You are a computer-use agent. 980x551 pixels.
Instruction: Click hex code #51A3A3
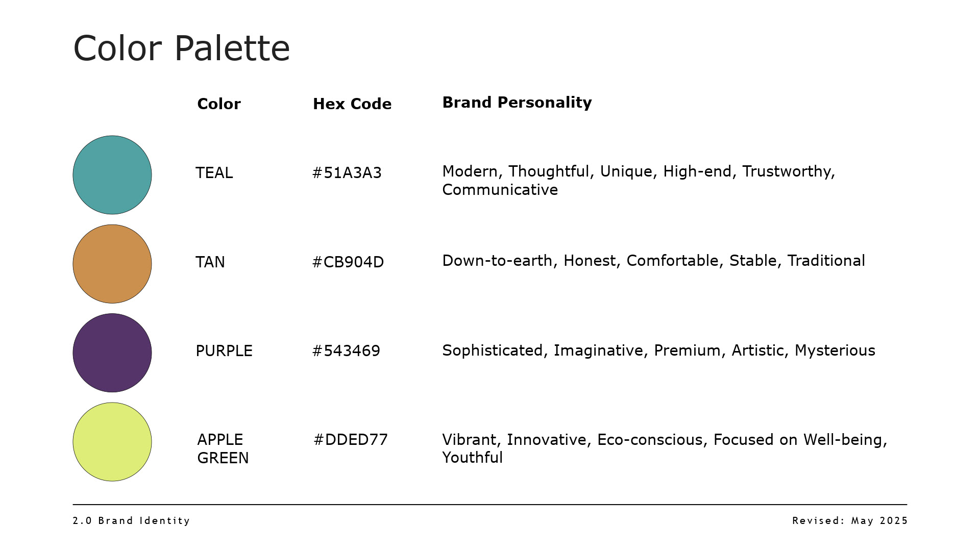[347, 173]
